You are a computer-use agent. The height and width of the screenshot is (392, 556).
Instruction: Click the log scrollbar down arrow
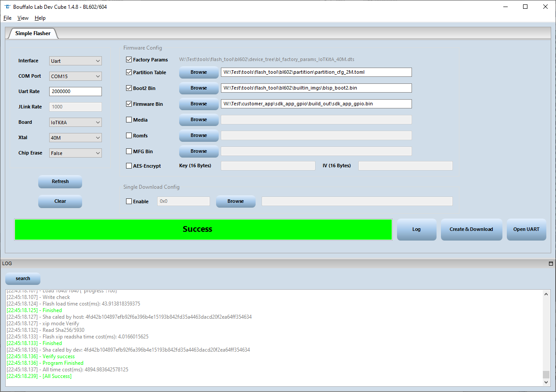click(546, 382)
